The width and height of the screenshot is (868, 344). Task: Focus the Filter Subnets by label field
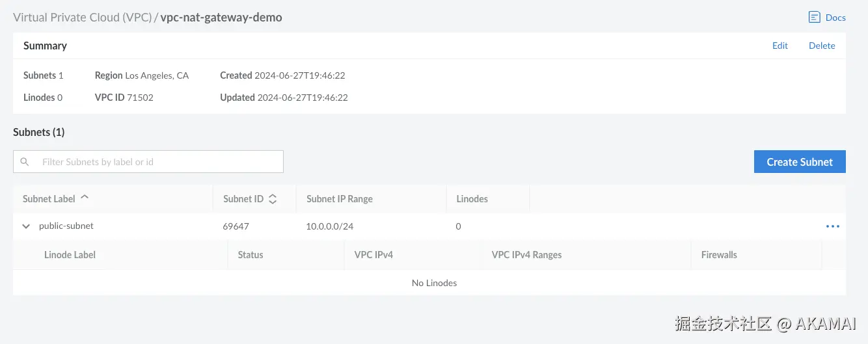pos(148,162)
